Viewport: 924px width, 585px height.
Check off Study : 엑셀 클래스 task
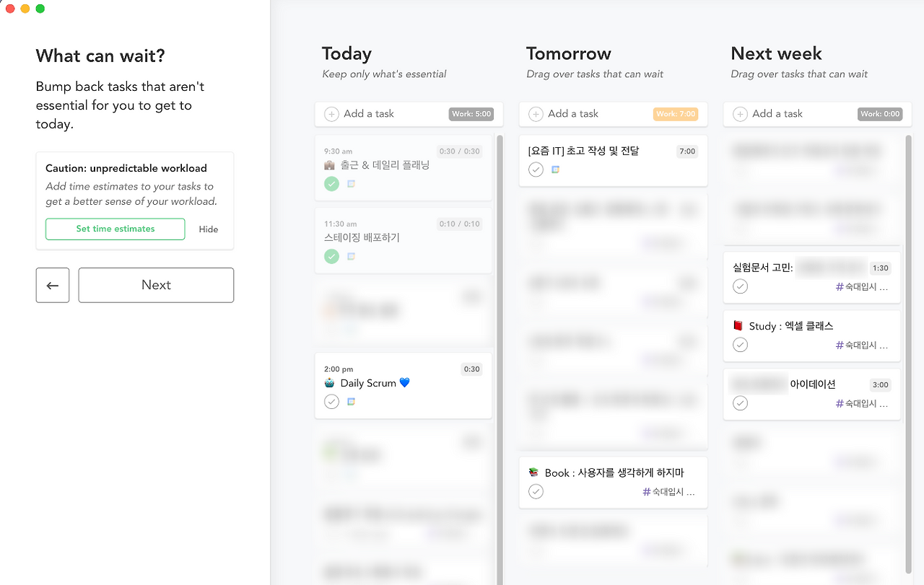click(740, 345)
